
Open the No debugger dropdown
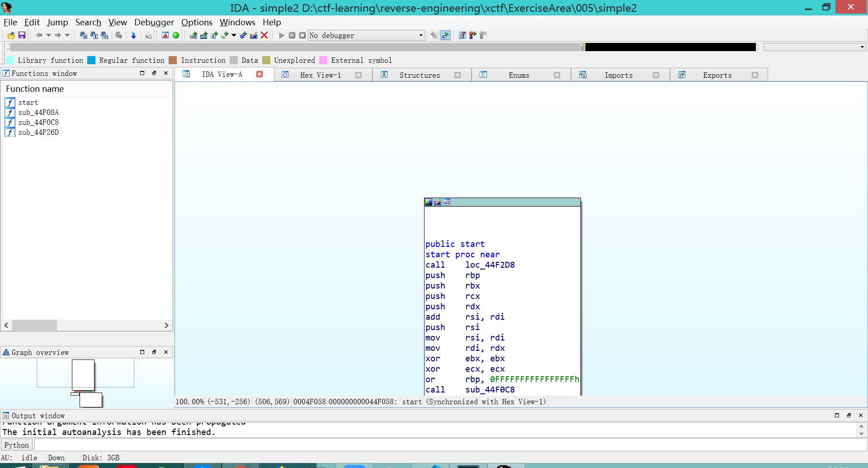[x=420, y=35]
